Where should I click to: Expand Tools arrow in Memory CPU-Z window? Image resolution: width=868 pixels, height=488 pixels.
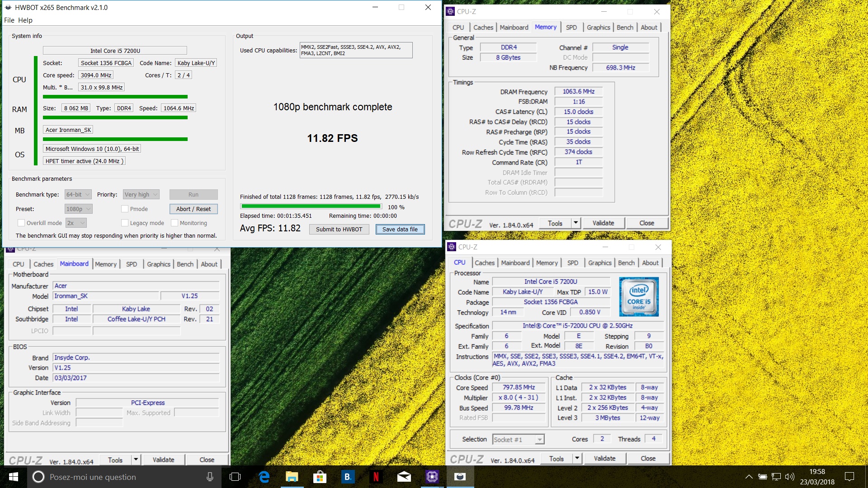(x=576, y=223)
